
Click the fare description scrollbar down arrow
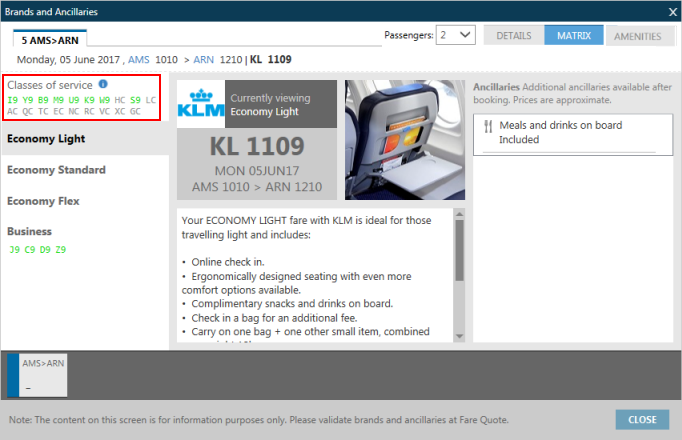pyautogui.click(x=459, y=336)
